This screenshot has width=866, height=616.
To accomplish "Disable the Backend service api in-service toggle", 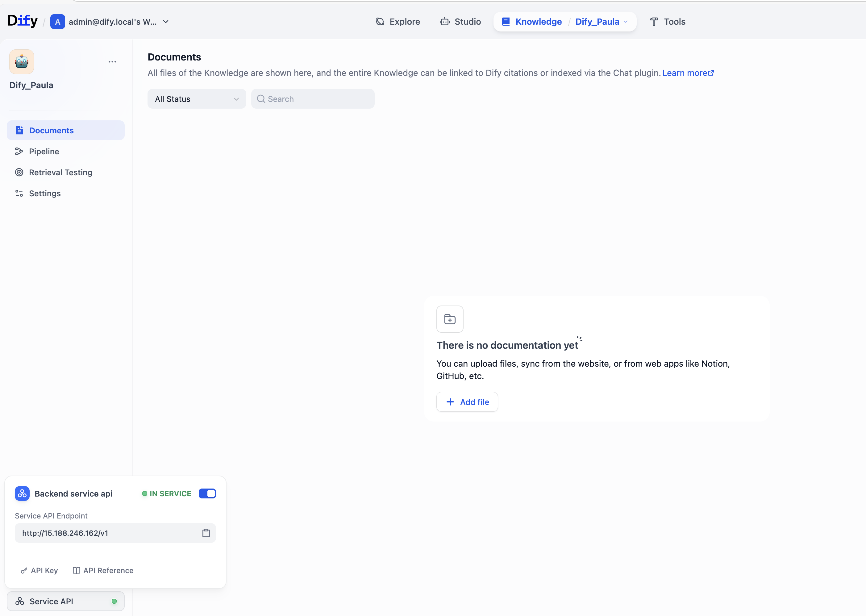I will point(207,493).
